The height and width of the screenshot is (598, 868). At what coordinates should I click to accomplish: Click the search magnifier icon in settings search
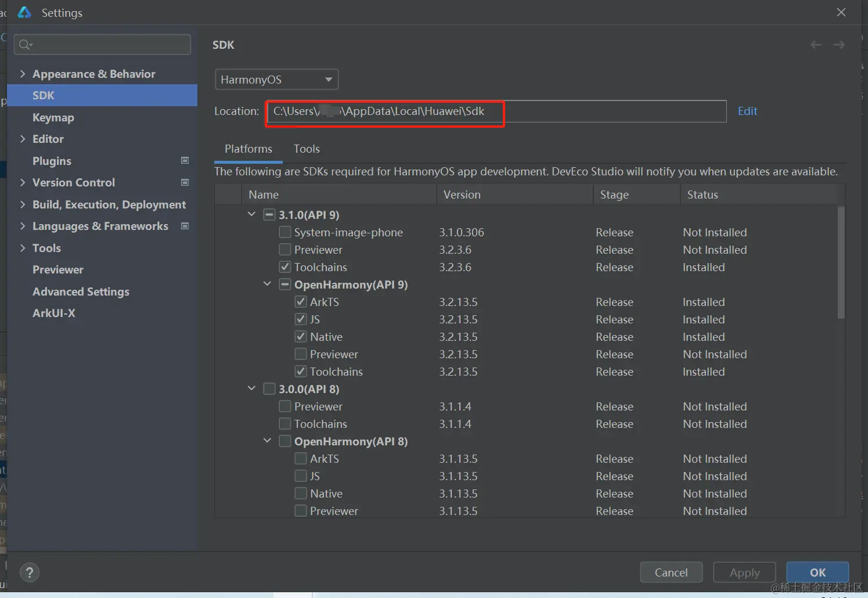click(x=25, y=45)
